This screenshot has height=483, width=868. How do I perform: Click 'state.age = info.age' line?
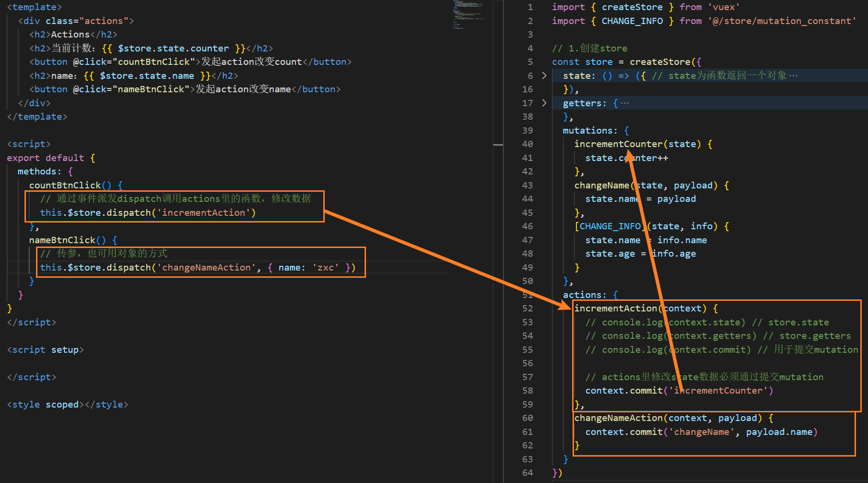[640, 254]
